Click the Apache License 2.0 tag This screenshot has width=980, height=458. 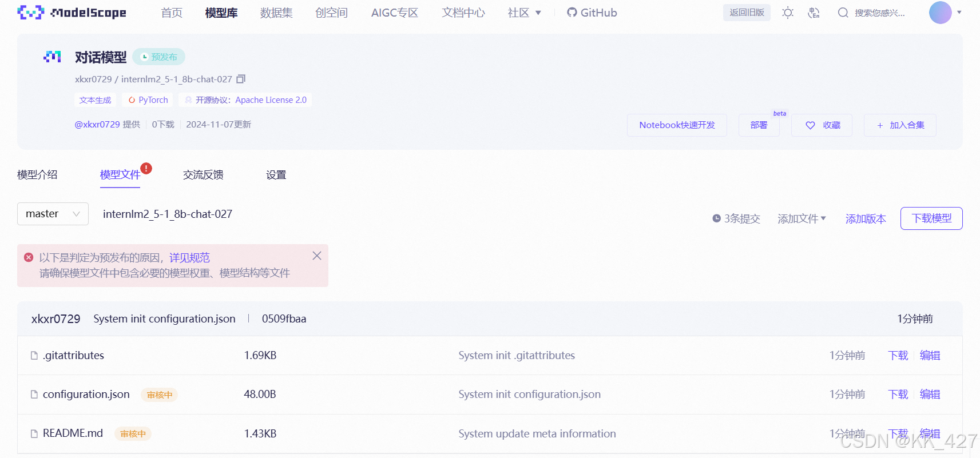[x=245, y=100]
